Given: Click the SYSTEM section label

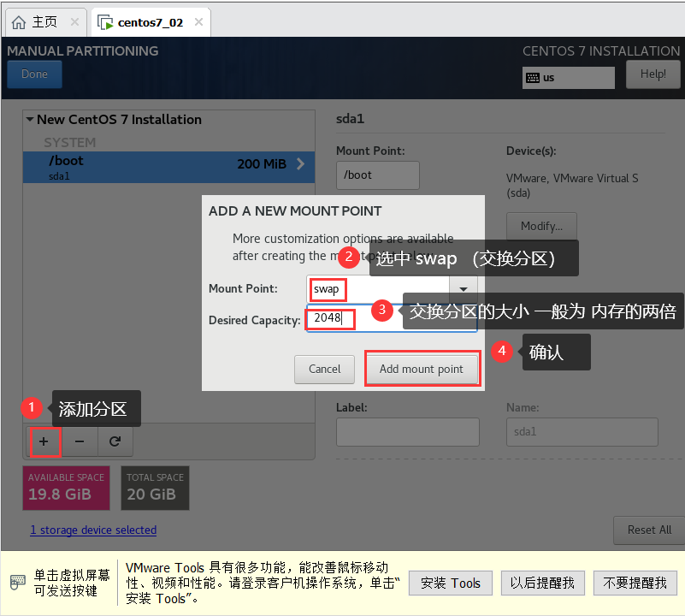Looking at the screenshot, I should click(x=70, y=143).
